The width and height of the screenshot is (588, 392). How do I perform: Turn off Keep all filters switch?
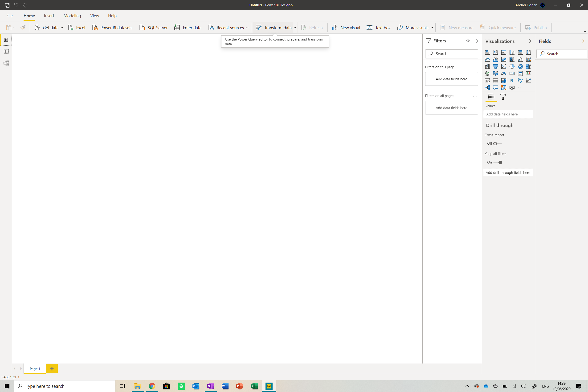pos(498,163)
